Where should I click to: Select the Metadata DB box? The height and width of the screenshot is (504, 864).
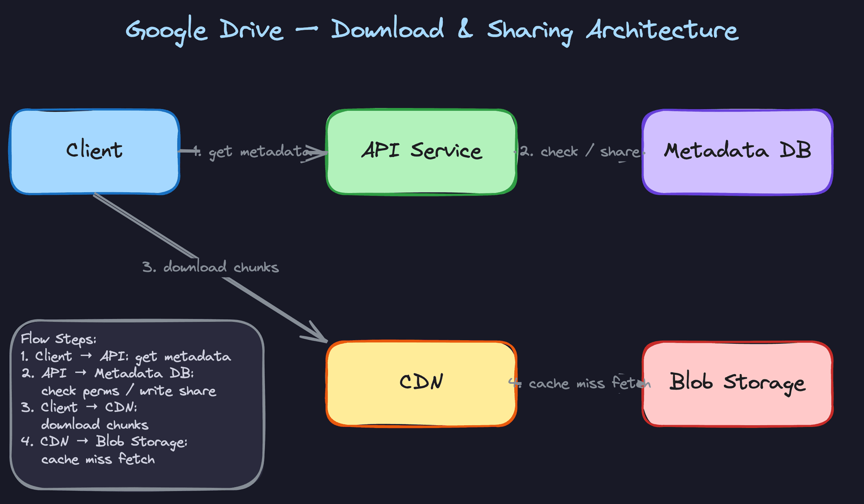pyautogui.click(x=737, y=152)
